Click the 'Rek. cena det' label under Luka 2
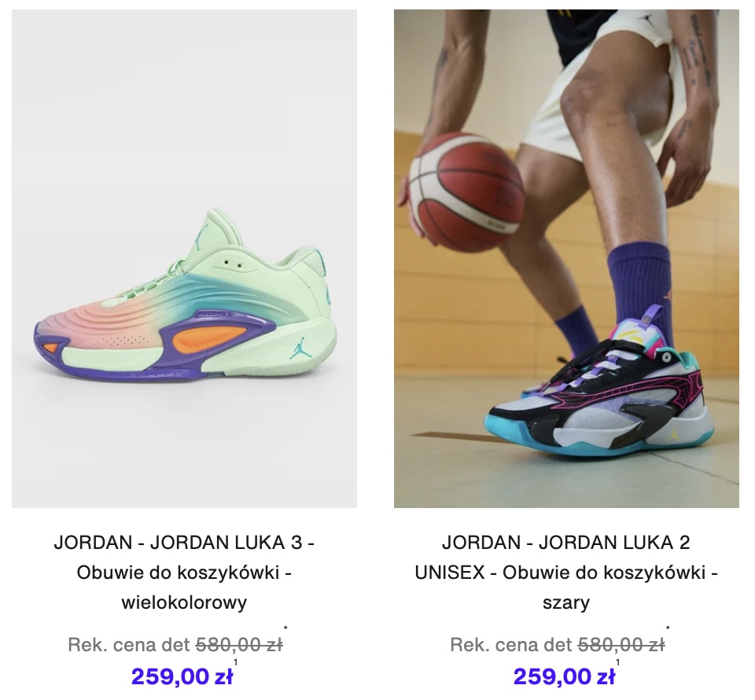 point(511,645)
